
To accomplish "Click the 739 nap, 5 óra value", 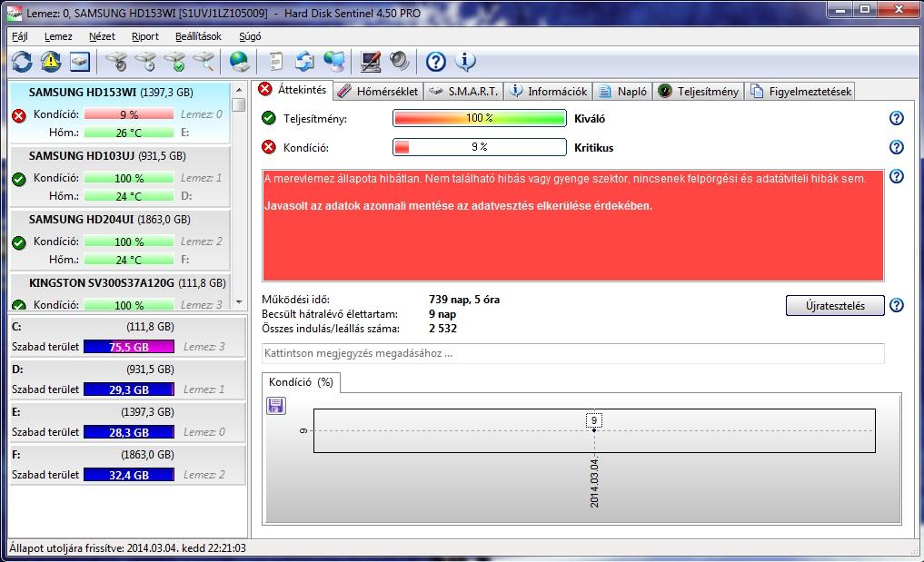I will pos(464,300).
